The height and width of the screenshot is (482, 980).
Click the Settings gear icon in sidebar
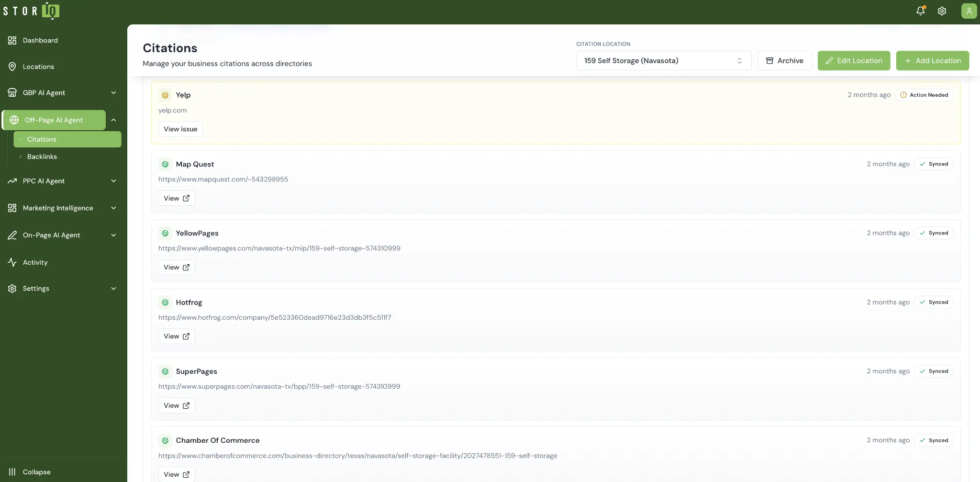[x=12, y=289]
